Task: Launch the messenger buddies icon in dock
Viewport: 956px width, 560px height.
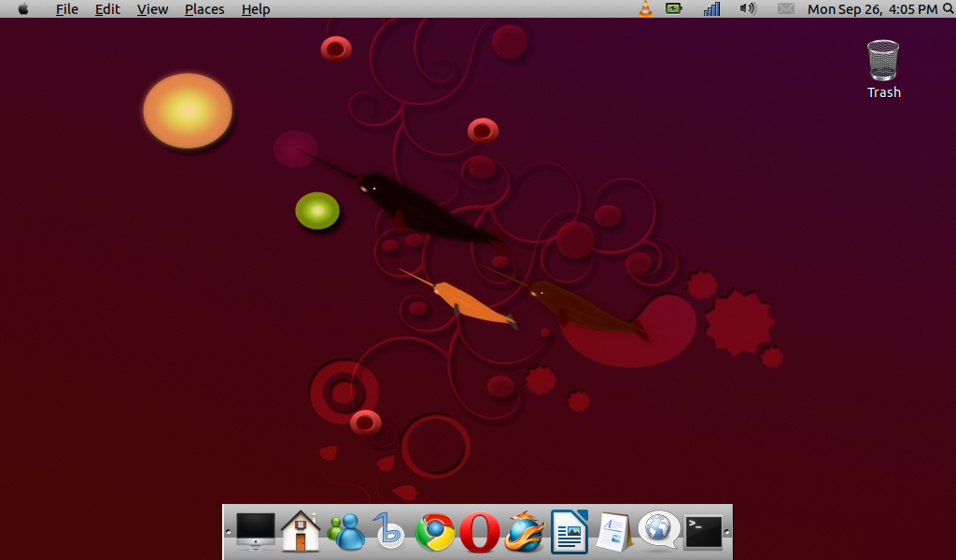Action: pos(345,531)
